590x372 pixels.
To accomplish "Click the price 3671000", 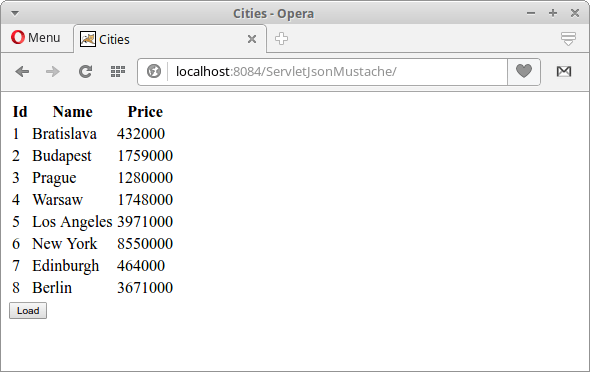I will 145,288.
